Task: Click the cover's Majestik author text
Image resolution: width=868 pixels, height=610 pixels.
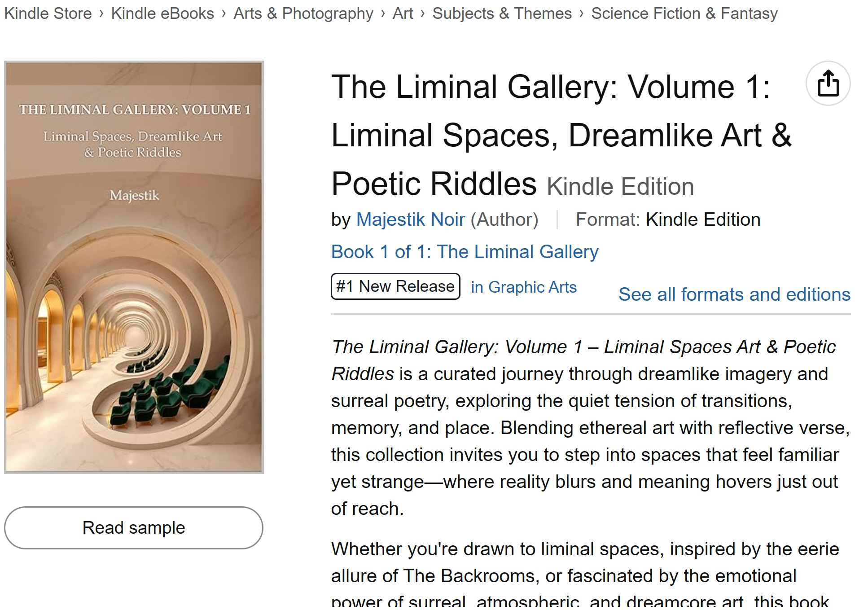Action: (134, 196)
